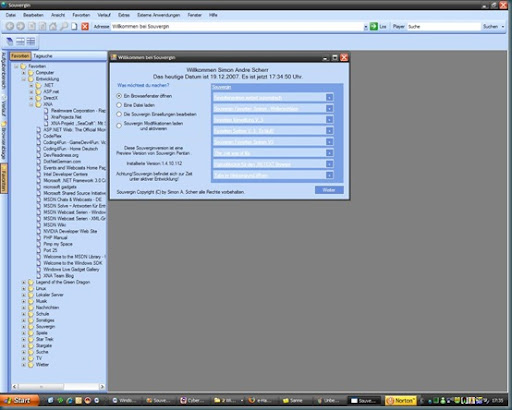The image size is (512, 410).
Task: Click the magnifier search icon in the toolbar
Action: pos(63,26)
